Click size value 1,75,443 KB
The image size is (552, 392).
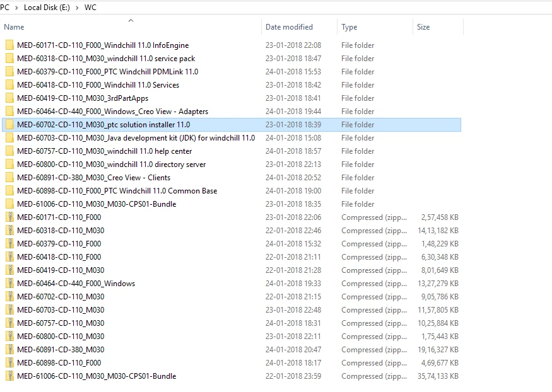(440, 337)
